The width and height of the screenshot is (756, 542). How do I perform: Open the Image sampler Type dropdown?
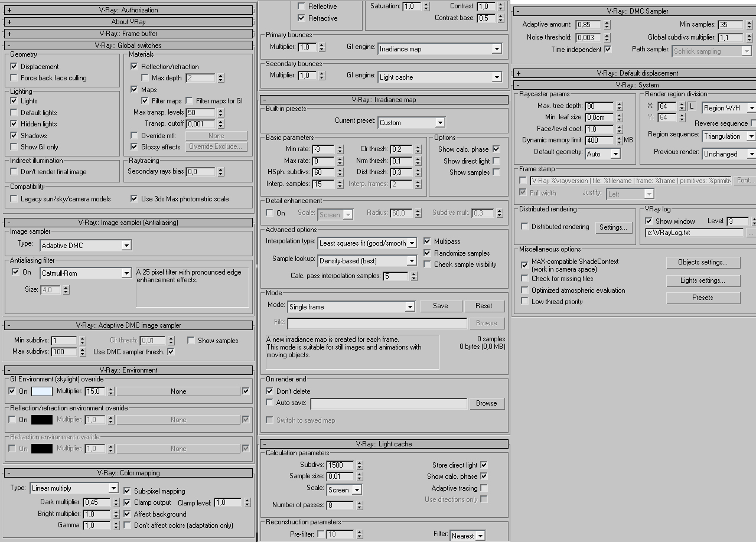86,245
